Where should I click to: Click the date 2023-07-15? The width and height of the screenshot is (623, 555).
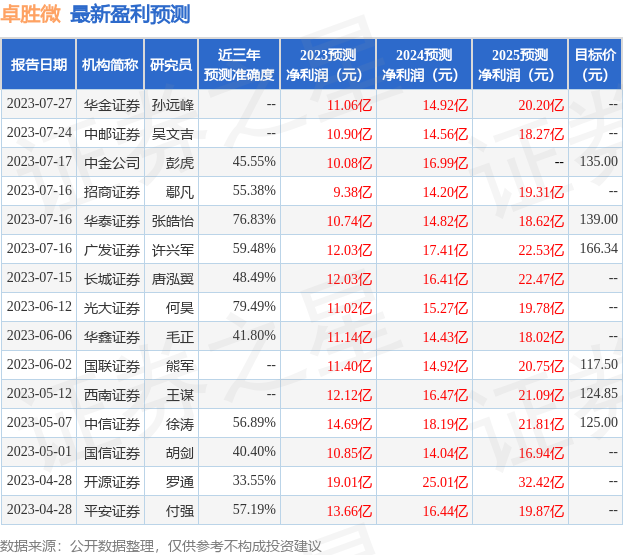(39, 277)
